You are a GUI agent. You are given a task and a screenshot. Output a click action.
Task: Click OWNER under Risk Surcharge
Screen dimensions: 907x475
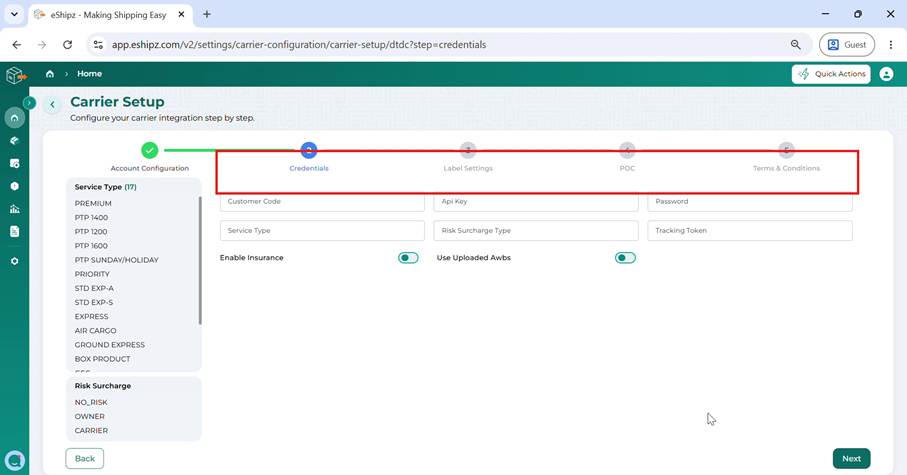[x=90, y=417]
